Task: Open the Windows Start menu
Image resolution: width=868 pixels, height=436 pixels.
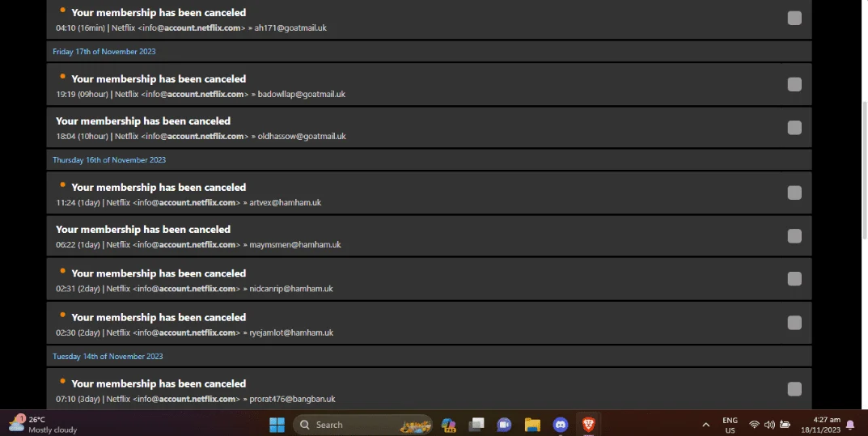Action: 277,425
